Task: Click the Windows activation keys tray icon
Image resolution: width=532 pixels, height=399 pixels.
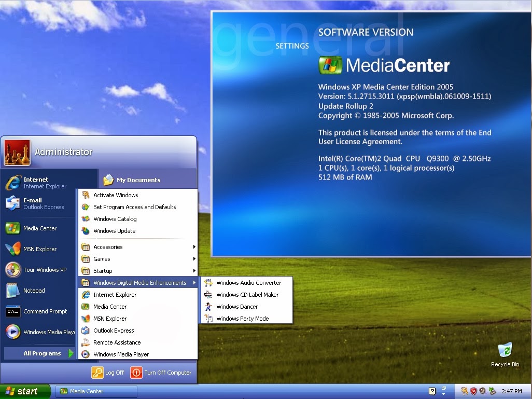Action: 464,391
